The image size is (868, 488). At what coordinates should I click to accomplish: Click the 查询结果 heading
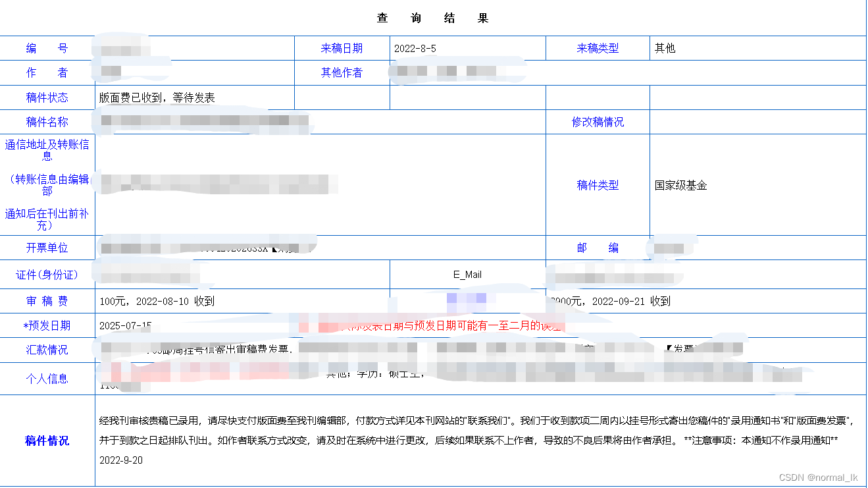433,18
